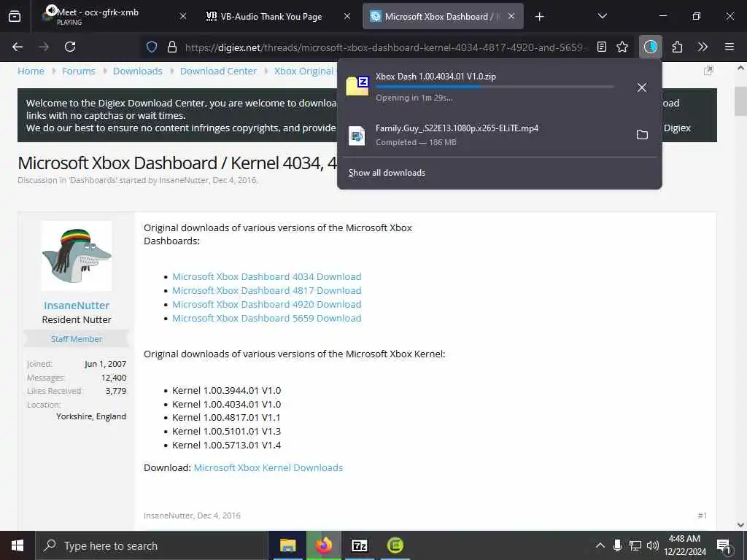
Task: Show hidden tray icons chevron
Action: pyautogui.click(x=600, y=545)
